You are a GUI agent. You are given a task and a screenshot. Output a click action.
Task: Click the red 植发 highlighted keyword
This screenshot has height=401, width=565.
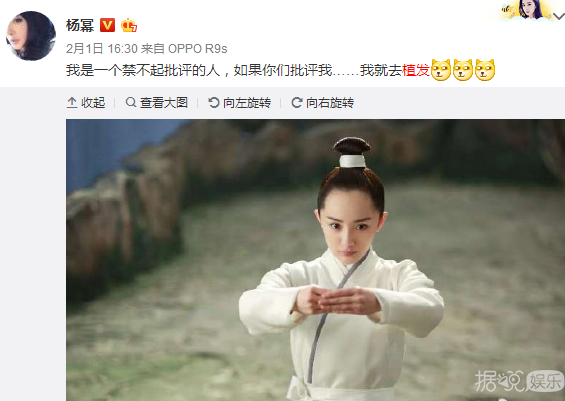pyautogui.click(x=416, y=70)
